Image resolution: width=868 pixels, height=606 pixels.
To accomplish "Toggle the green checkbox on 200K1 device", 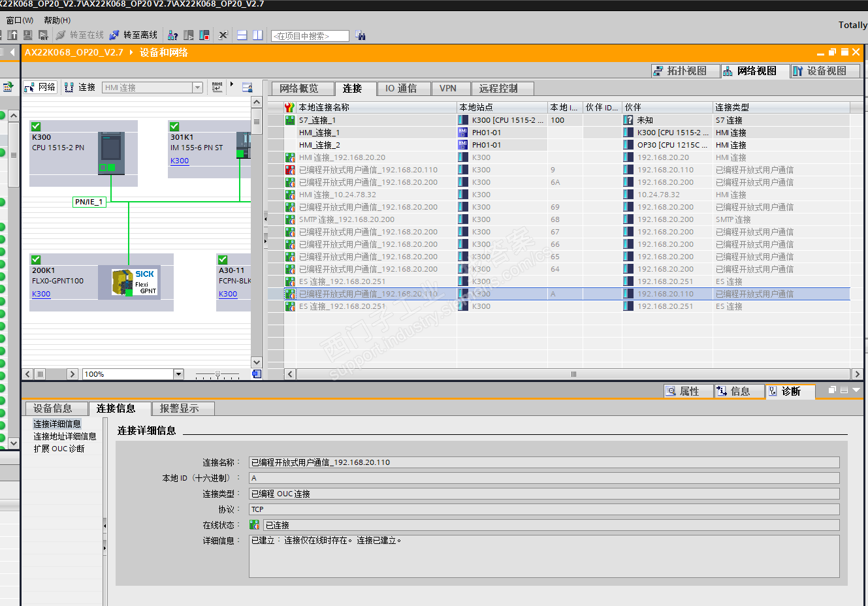I will coord(36,260).
